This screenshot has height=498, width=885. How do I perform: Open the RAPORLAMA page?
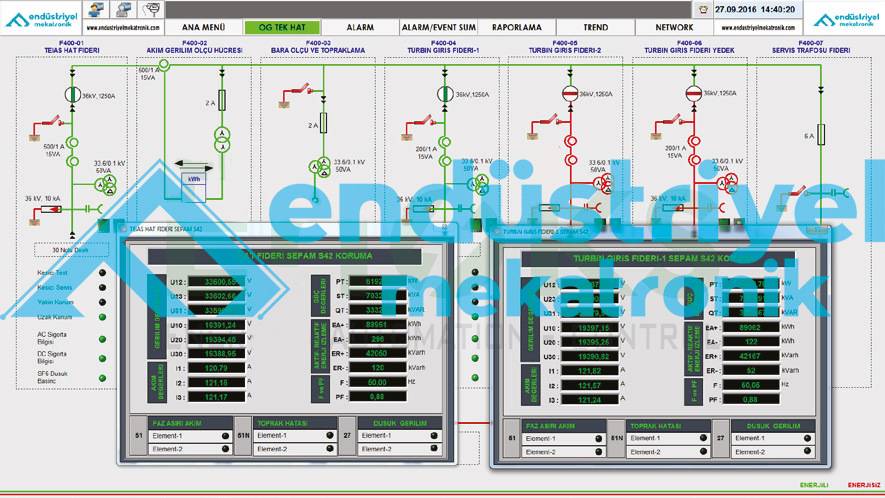pos(517,28)
